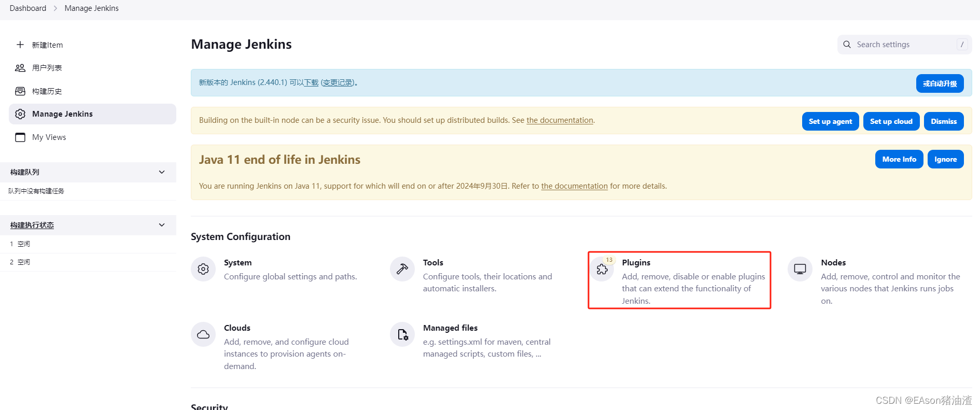Collapse the 构建执行状态 panel chevron
980x410 pixels.
point(162,225)
